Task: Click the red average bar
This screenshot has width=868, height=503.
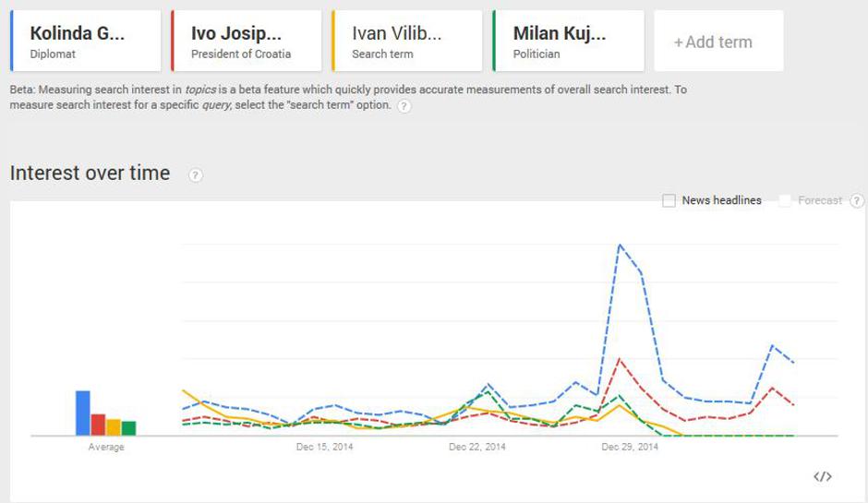Action: click(98, 425)
